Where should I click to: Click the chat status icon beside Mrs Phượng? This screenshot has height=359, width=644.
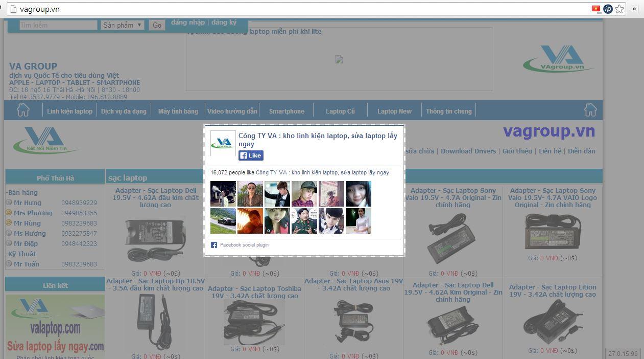pos(9,213)
